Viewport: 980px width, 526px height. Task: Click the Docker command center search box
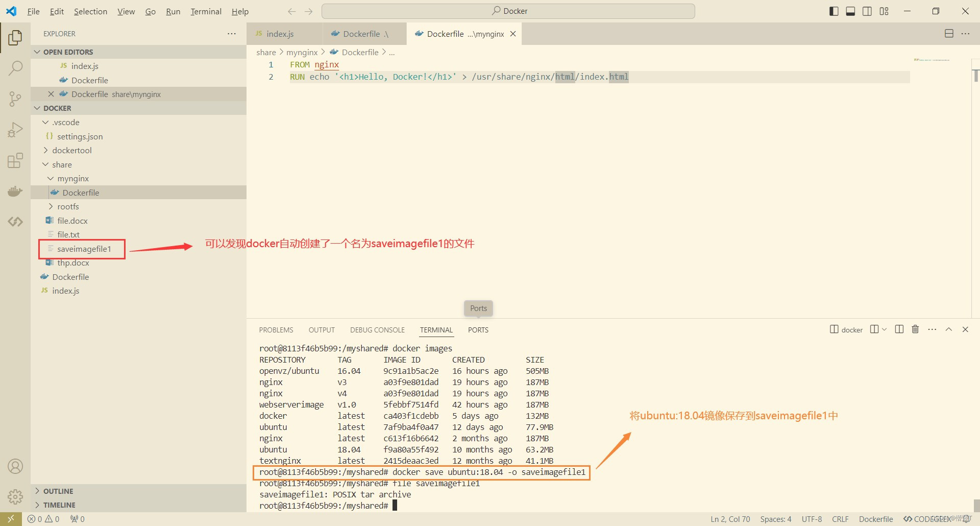[508, 11]
